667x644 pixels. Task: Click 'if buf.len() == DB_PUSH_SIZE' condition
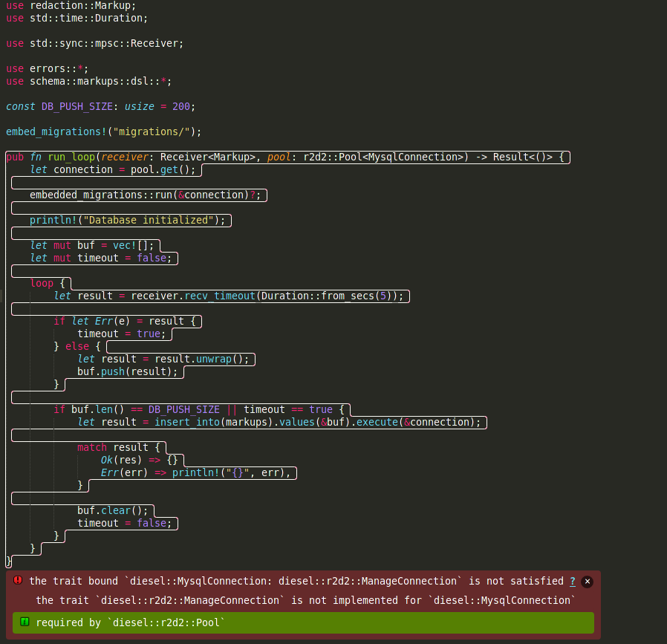[137, 409]
